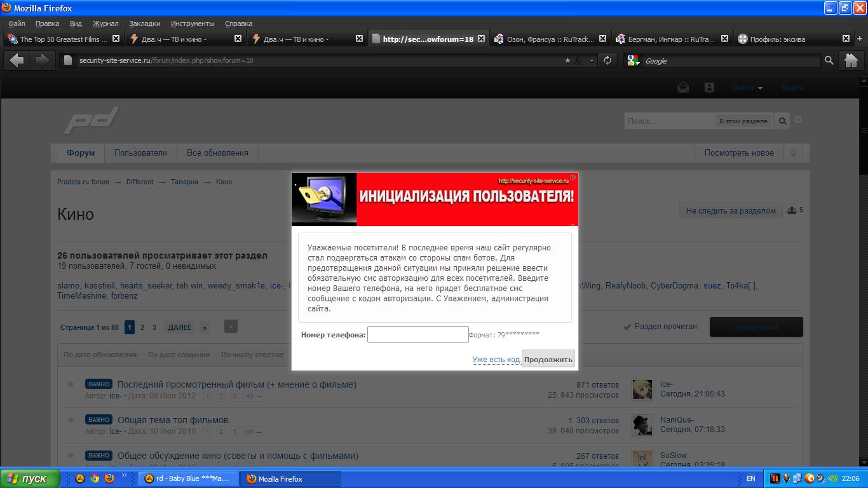
Task: Click the Forward navigation arrow
Action: tap(42, 60)
